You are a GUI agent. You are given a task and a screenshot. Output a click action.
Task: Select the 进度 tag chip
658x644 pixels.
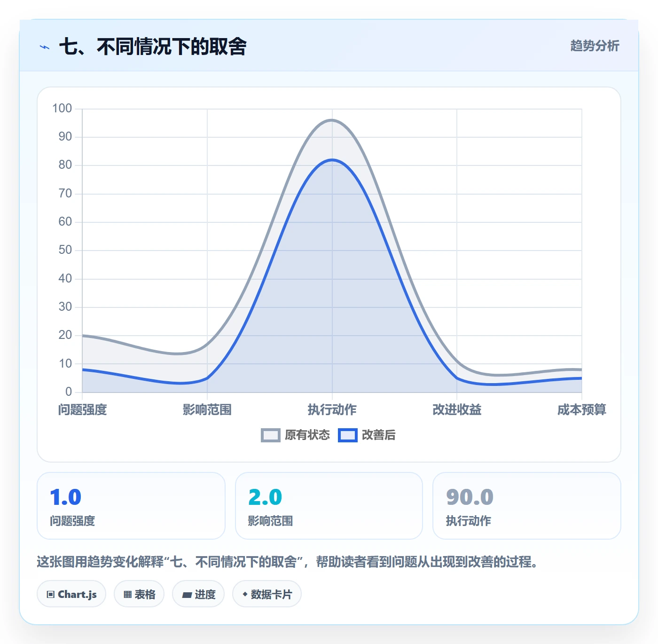[x=198, y=594]
